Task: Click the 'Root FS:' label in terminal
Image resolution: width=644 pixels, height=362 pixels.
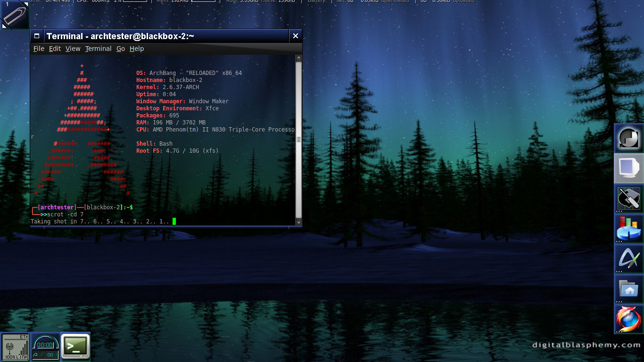Action: pos(149,151)
